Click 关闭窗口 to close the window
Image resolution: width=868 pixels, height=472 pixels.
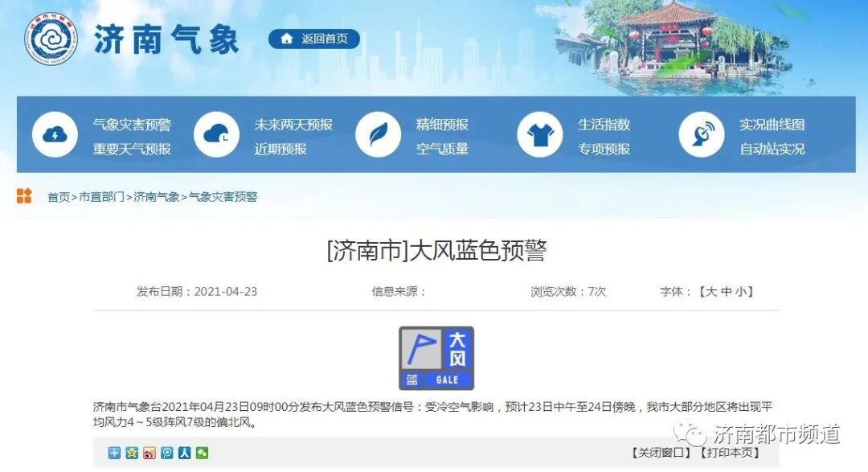click(x=661, y=453)
